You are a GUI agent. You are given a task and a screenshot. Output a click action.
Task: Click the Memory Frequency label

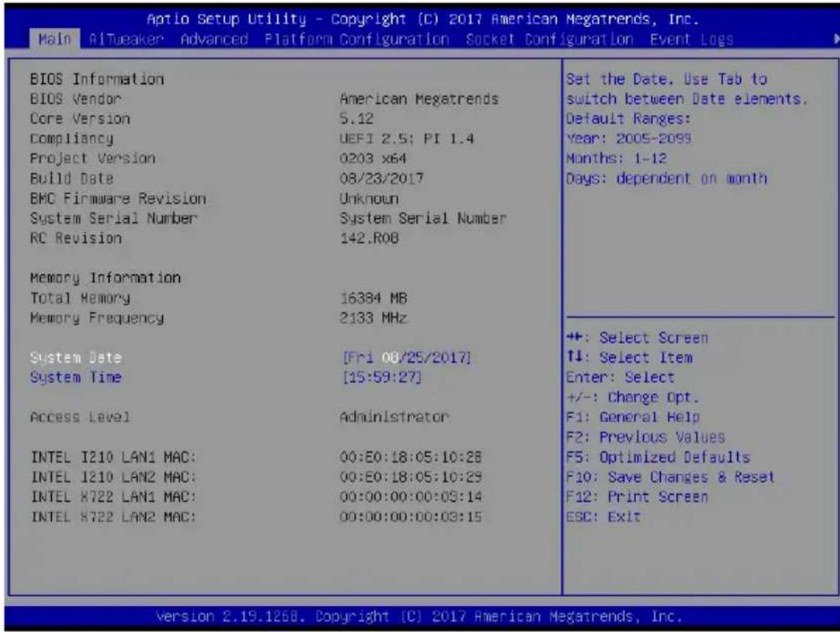point(97,318)
